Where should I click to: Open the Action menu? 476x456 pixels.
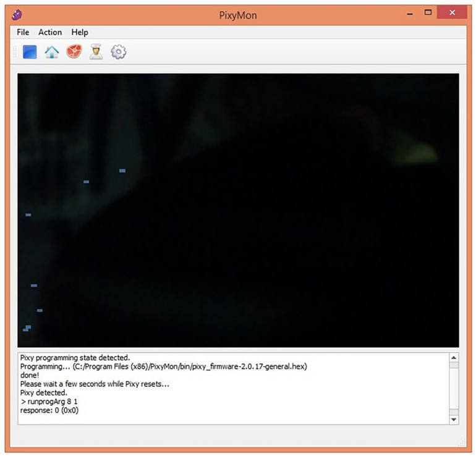pos(50,32)
